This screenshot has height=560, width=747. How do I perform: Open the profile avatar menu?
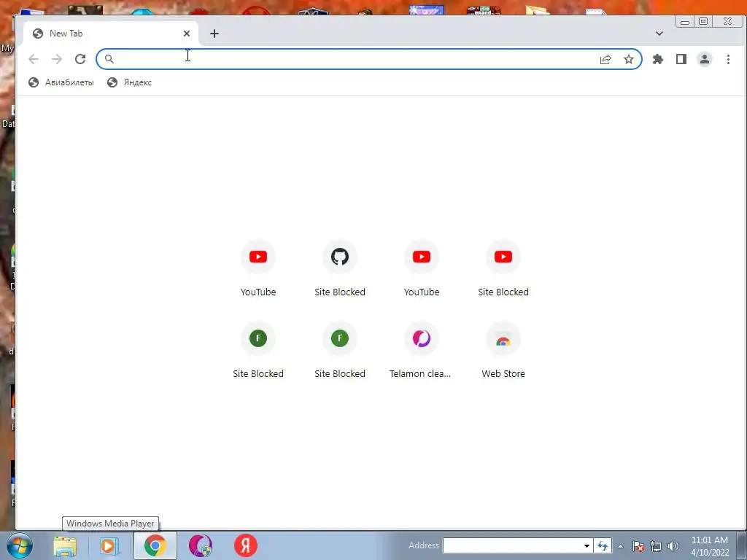tap(705, 59)
